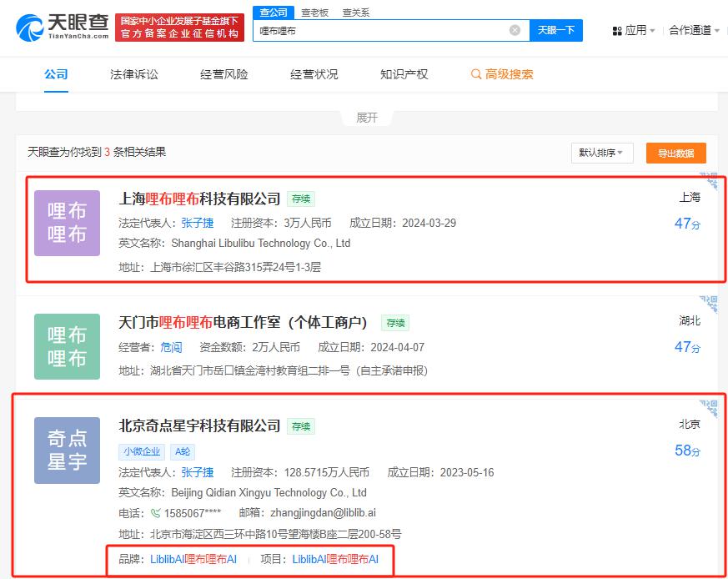The width and height of the screenshot is (728, 579).
Task: Click the 奇点星宇 company logo tile
Action: (67, 451)
